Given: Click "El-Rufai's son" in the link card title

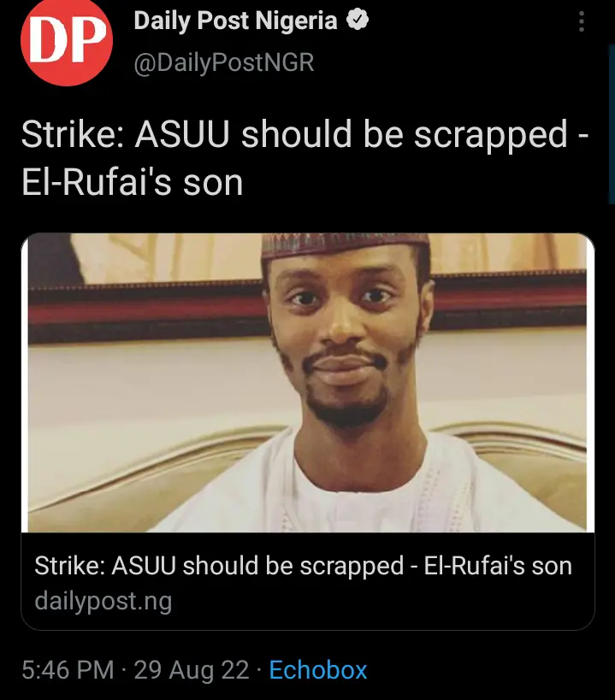Looking at the screenshot, I should [498, 566].
